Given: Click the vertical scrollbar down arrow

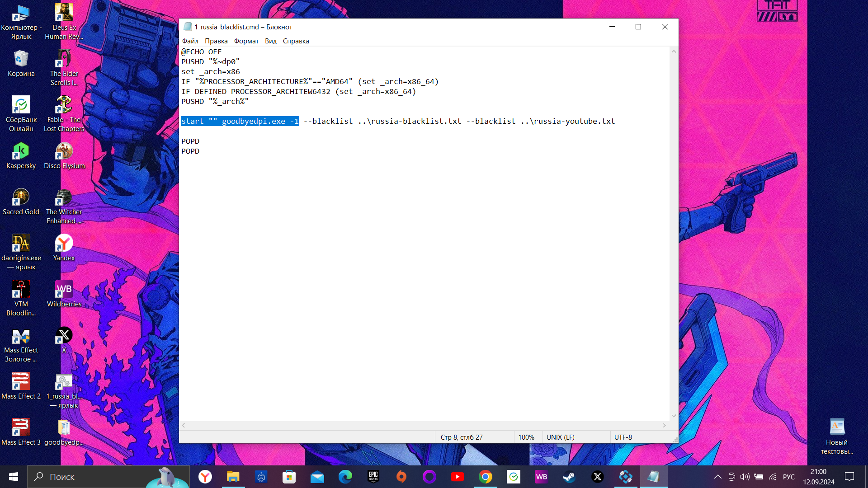Looking at the screenshot, I should click(674, 416).
